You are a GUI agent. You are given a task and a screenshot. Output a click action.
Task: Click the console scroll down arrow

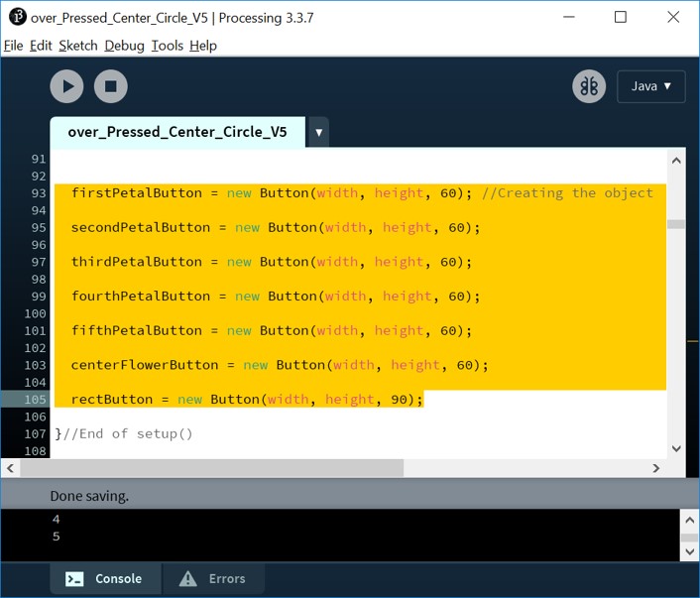coord(689,551)
